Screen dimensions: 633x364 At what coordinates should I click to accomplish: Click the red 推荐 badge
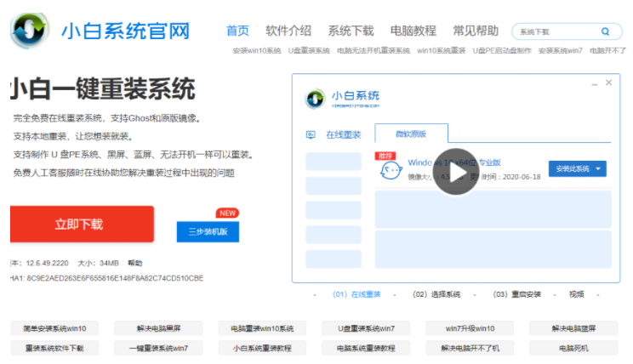386,156
